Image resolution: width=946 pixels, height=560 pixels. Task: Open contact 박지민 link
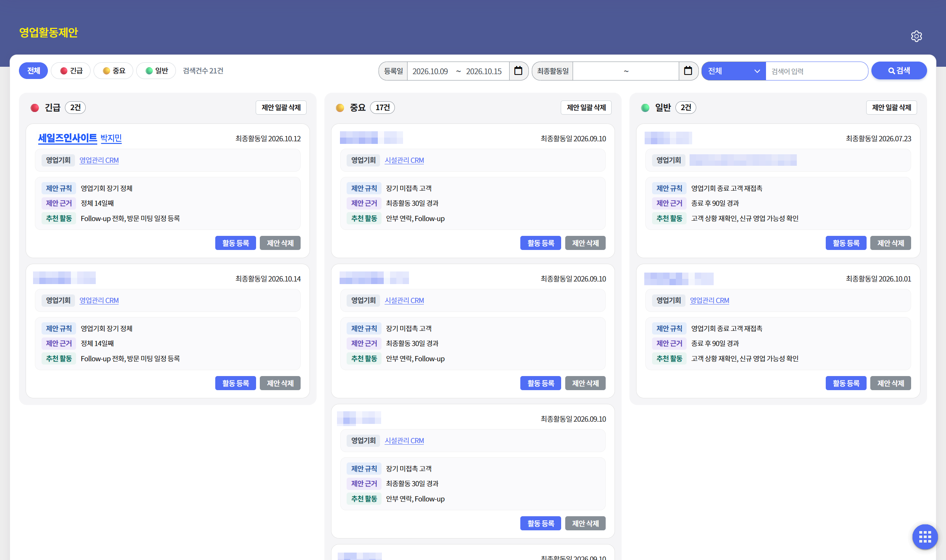point(111,138)
